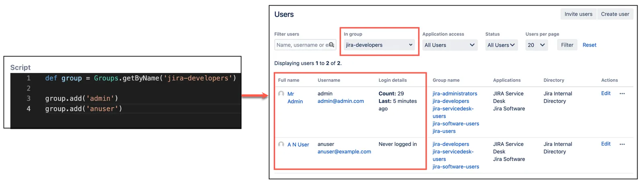The height and width of the screenshot is (186, 644).
Task: Click Mr Admin avatar icon
Action: point(281,94)
